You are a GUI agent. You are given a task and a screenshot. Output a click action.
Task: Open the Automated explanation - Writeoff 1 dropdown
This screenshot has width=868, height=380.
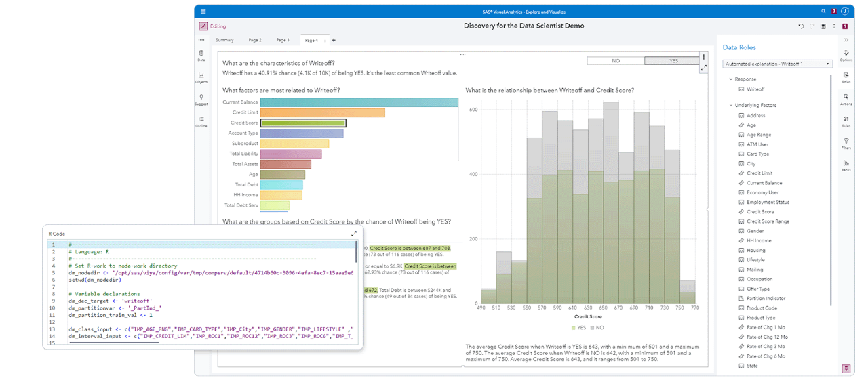pos(777,64)
